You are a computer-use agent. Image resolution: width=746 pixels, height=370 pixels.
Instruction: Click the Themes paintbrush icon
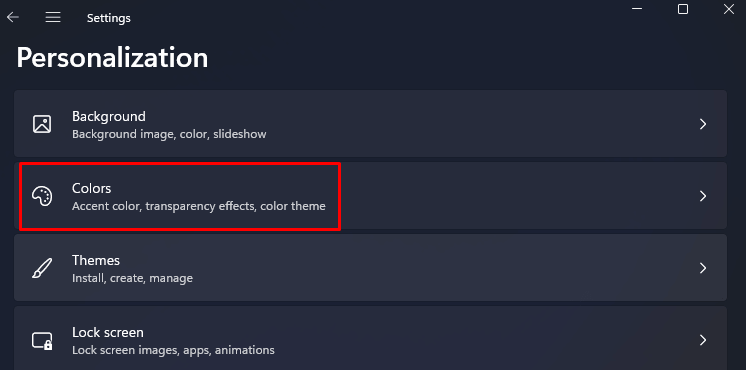(42, 268)
